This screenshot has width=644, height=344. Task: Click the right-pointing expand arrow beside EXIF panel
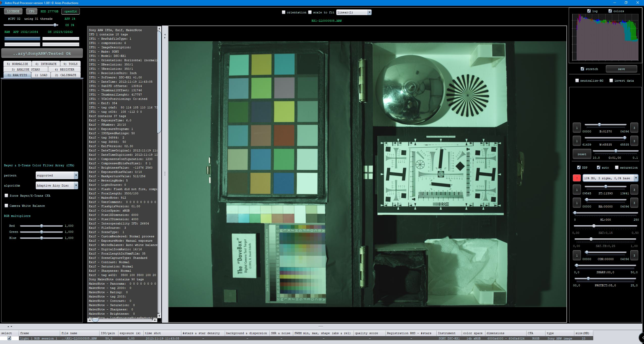165,38
